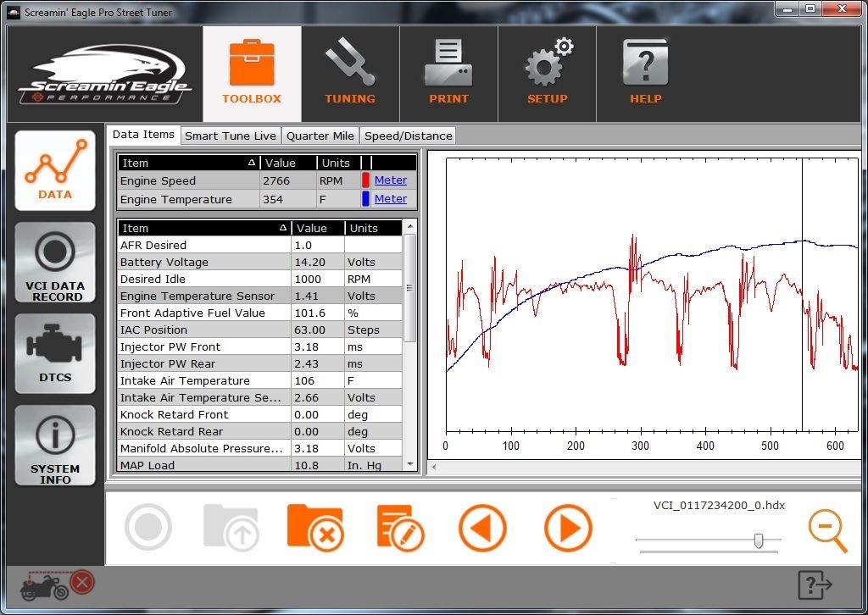The height and width of the screenshot is (615, 868).
Task: Click the Meter link for Engine Temperature
Action: (391, 199)
